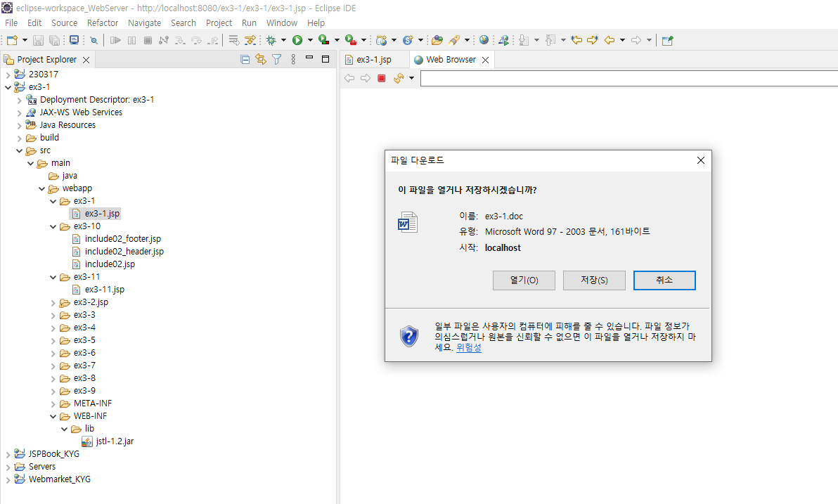Click the 위험성 link in the dialog

[469, 347]
